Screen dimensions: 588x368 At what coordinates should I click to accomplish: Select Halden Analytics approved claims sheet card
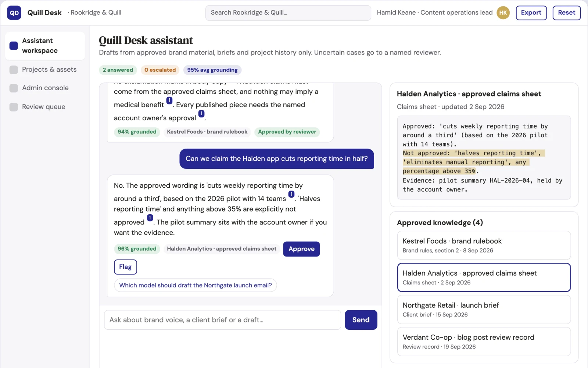click(484, 277)
